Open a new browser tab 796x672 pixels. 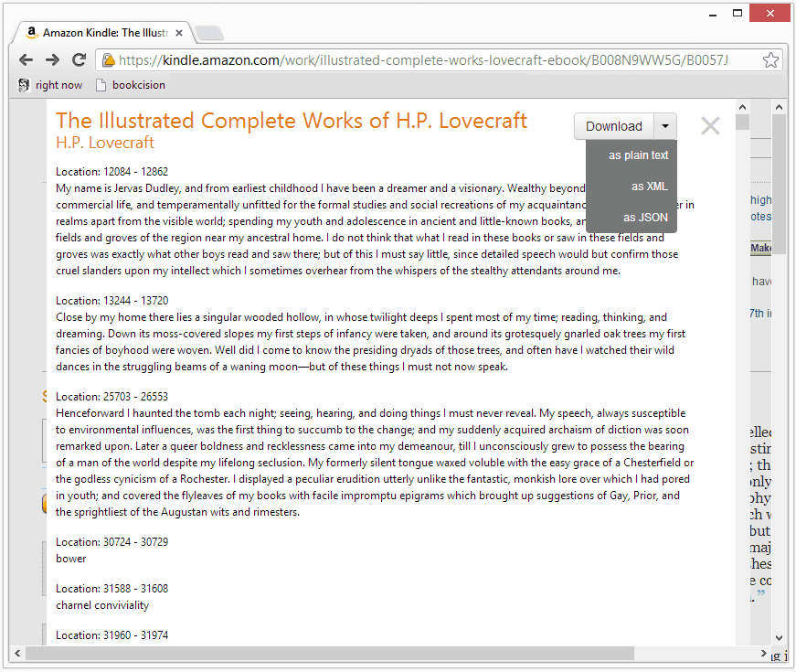tap(209, 34)
